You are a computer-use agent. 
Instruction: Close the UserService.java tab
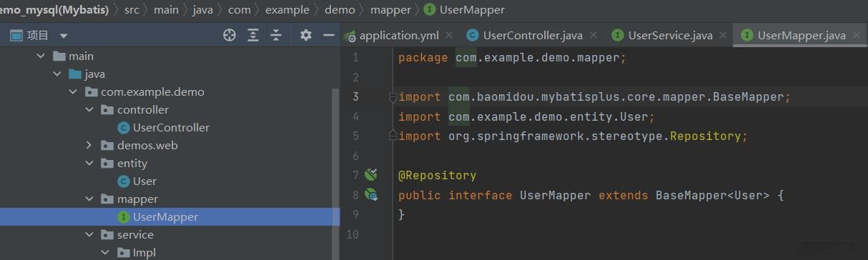723,35
